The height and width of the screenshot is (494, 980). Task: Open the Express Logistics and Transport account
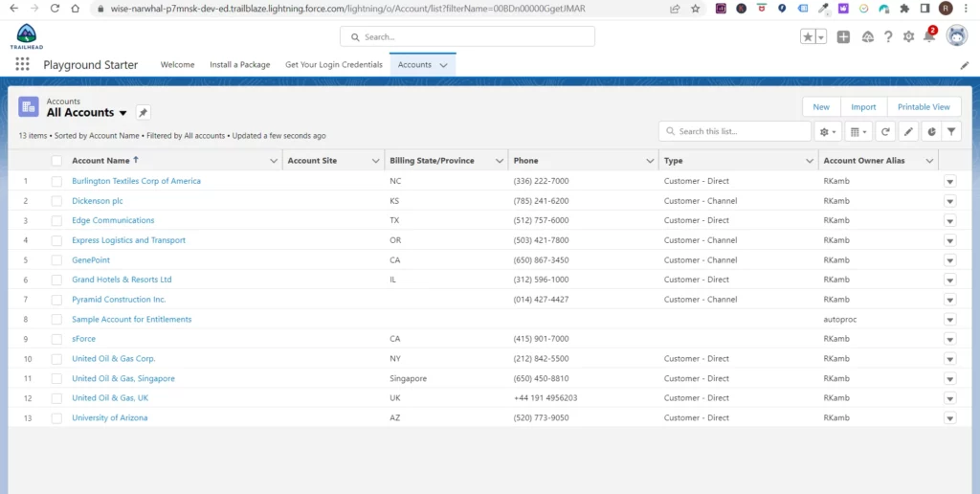click(x=129, y=240)
